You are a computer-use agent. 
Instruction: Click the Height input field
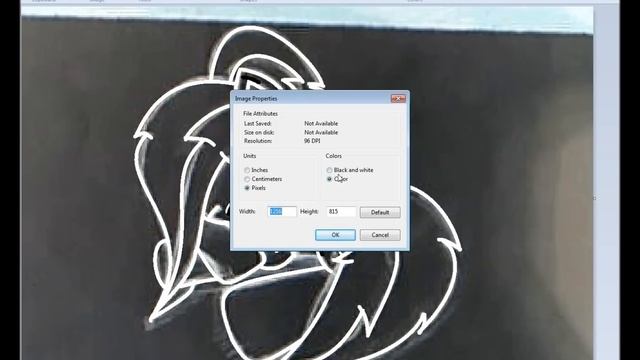coord(341,211)
